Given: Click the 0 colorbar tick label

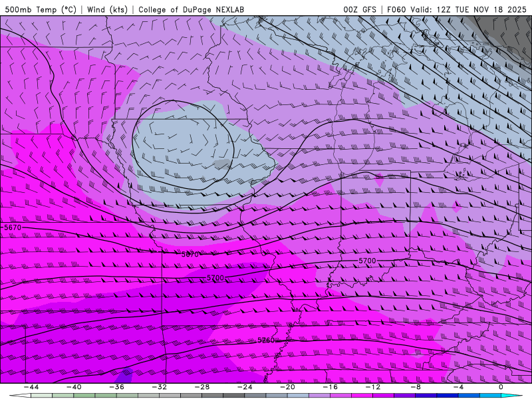Looking at the screenshot, I should (x=501, y=387).
